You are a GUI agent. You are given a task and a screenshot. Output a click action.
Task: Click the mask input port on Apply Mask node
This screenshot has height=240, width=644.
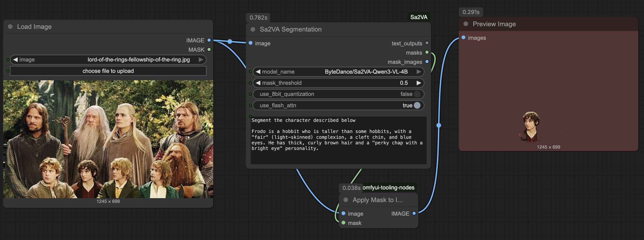click(344, 223)
